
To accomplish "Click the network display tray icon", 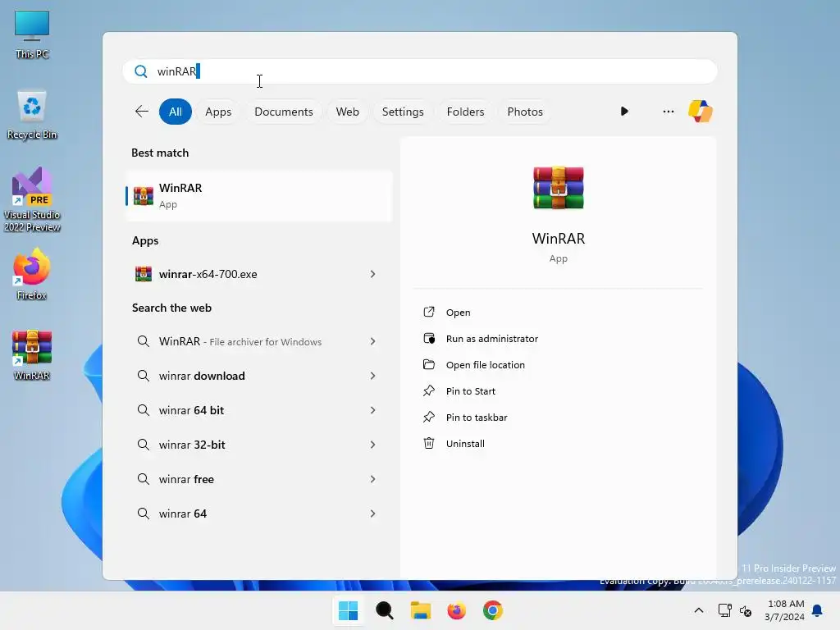I will point(724,610).
